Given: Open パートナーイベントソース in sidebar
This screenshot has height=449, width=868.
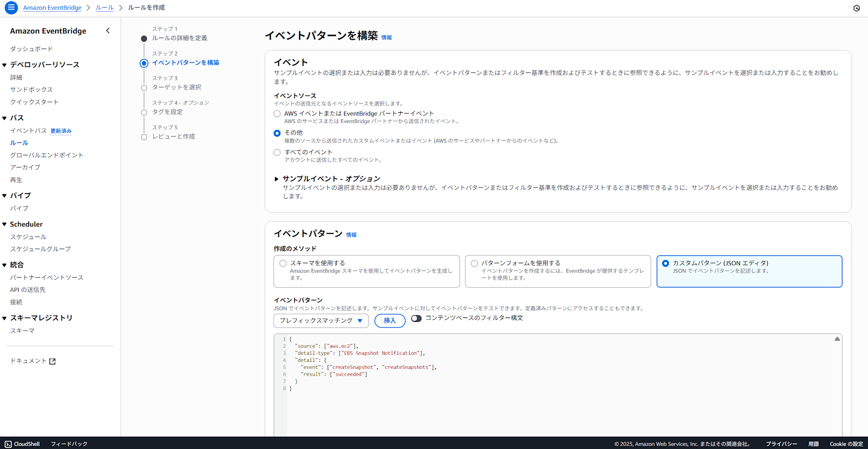Looking at the screenshot, I should [x=46, y=278].
